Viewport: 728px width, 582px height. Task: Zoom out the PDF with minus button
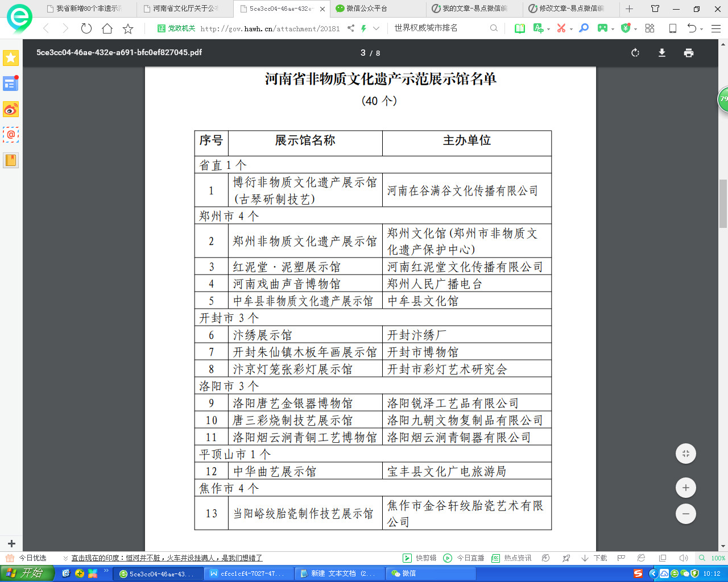[x=686, y=514]
